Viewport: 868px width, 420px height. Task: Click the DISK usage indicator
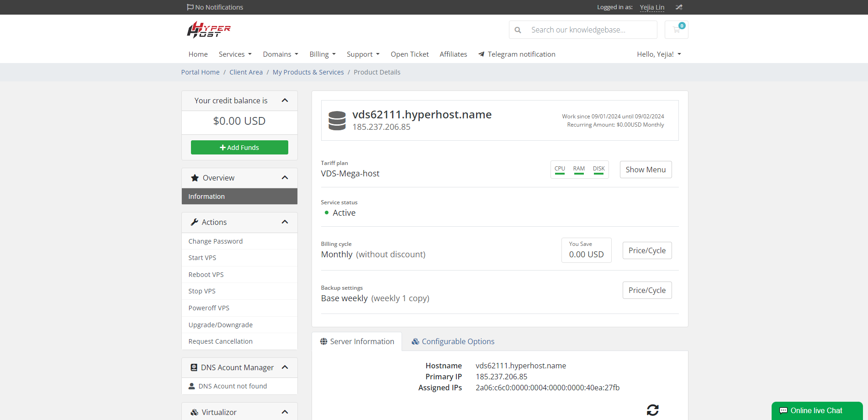[x=598, y=170]
